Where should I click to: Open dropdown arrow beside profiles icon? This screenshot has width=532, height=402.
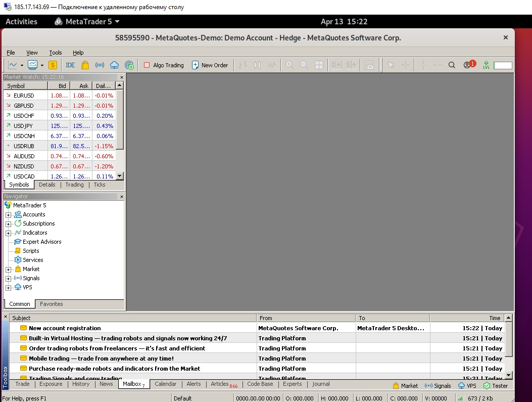[x=42, y=65]
